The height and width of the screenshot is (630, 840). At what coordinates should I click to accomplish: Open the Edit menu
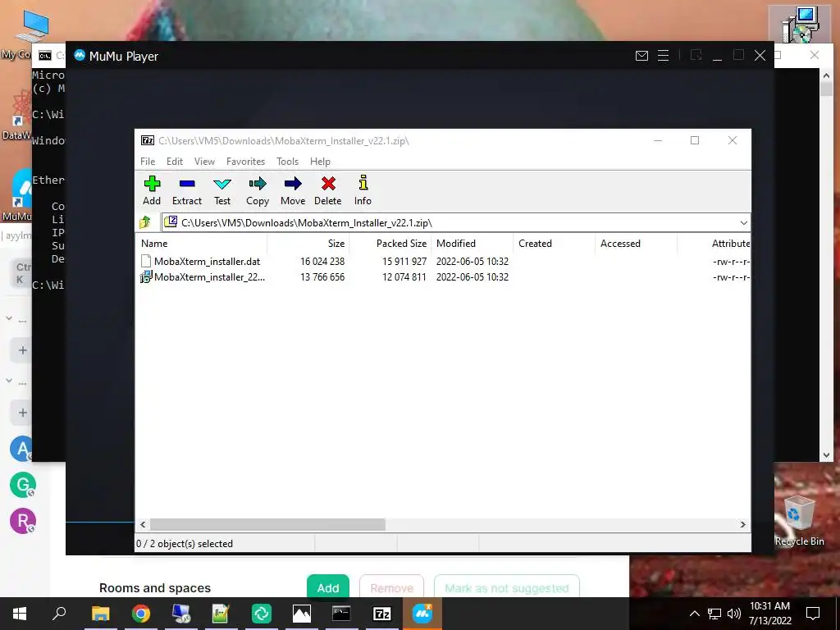pyautogui.click(x=175, y=162)
